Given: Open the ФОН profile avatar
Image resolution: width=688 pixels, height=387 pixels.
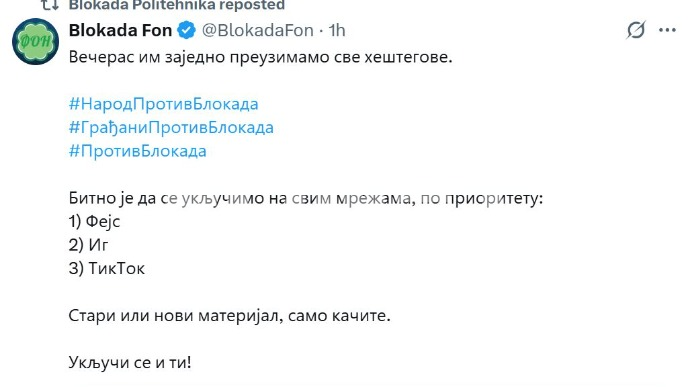Looking at the screenshot, I should pos(36,42).
